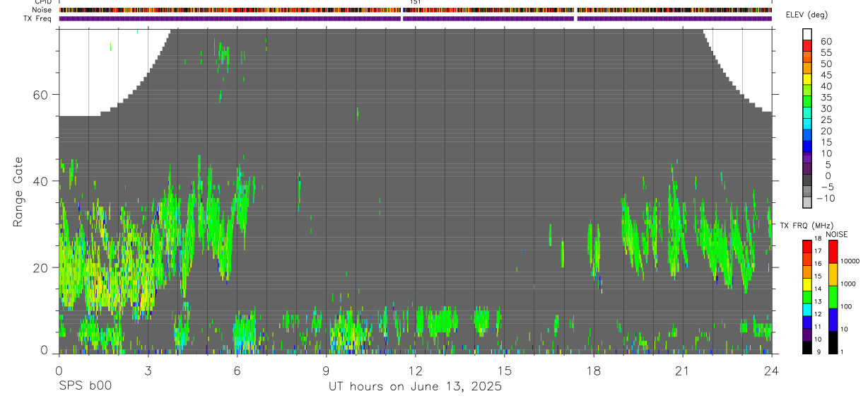Pick the blue segment of the NOISE bar

[832, 320]
